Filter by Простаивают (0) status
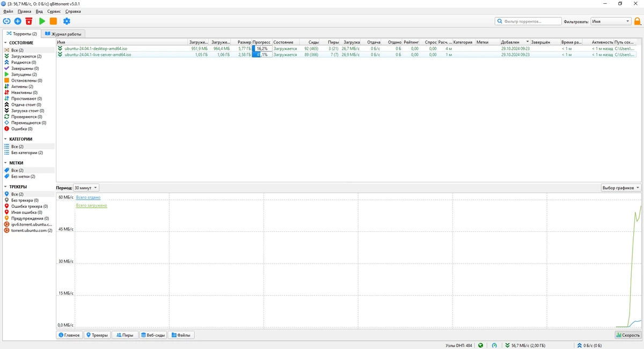 pos(26,99)
